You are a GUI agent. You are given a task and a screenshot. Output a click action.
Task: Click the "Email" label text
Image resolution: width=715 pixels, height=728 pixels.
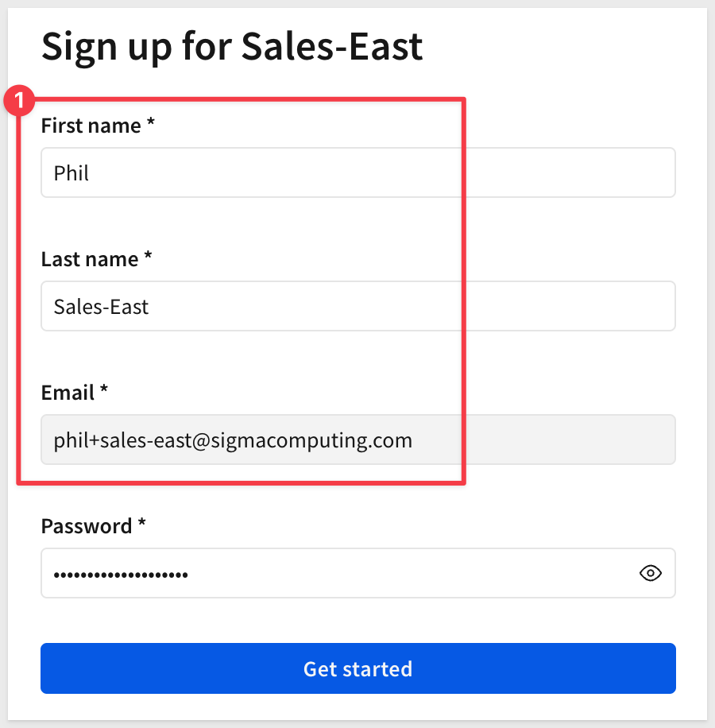[x=68, y=393]
